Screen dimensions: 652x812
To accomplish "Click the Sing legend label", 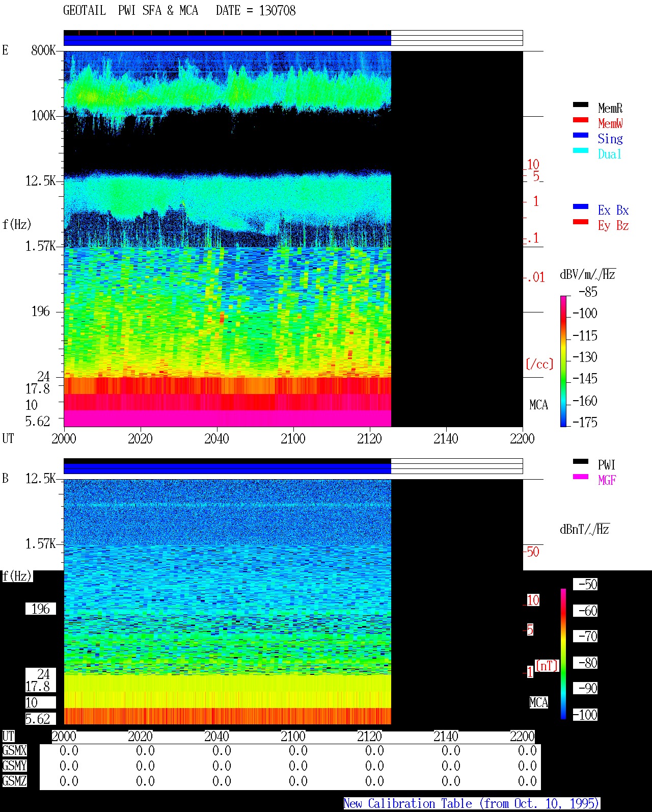I will pyautogui.click(x=610, y=139).
